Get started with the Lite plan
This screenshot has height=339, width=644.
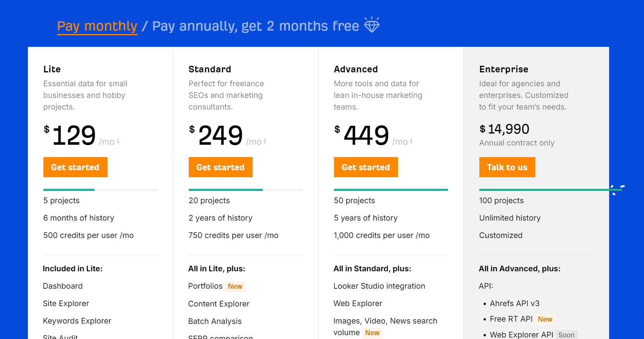tap(75, 167)
